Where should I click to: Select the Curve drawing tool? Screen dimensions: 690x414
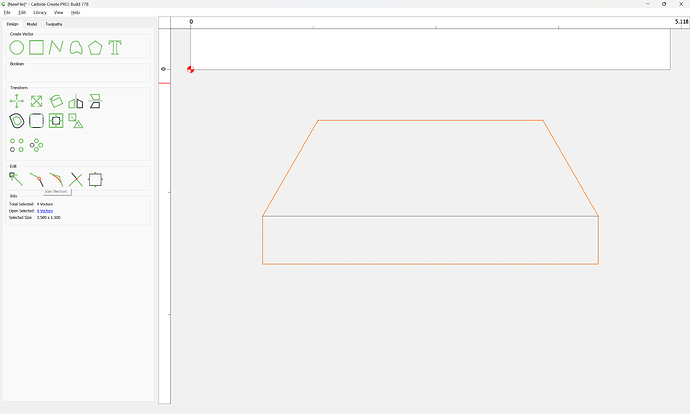pos(76,48)
